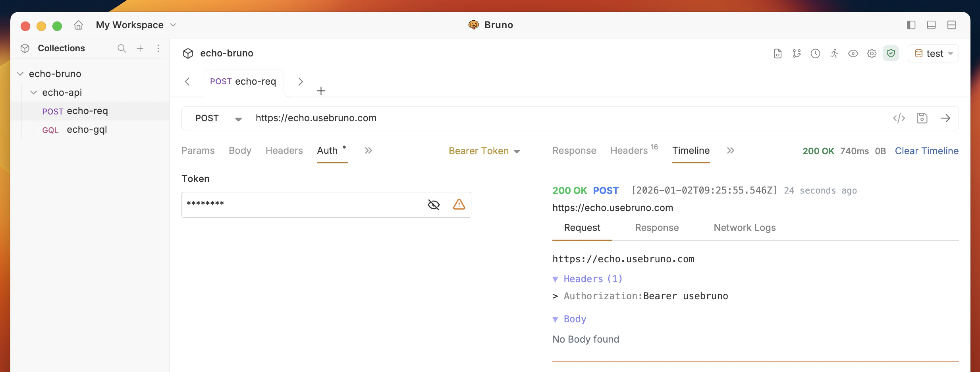This screenshot has height=372, width=980.
Task: Switch to the request Body tab
Action: pyautogui.click(x=240, y=151)
